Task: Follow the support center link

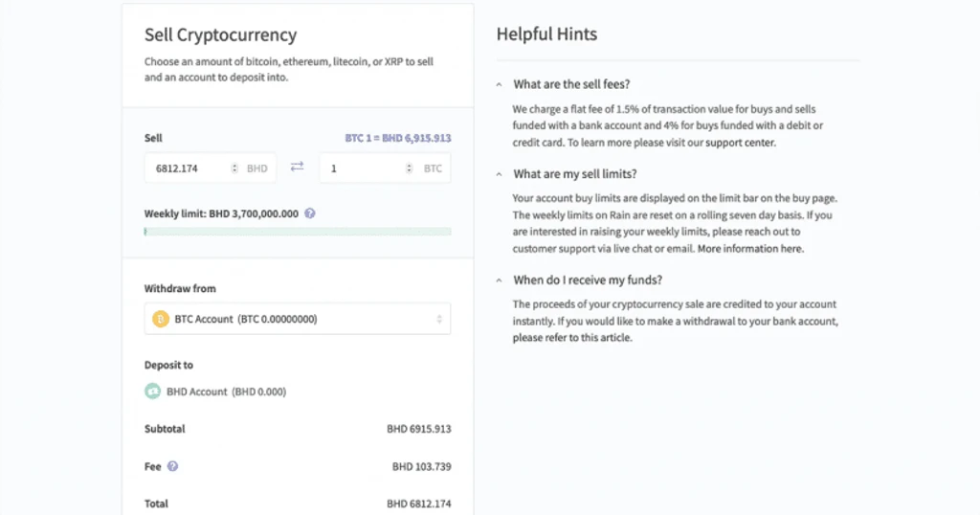Action: (x=740, y=143)
